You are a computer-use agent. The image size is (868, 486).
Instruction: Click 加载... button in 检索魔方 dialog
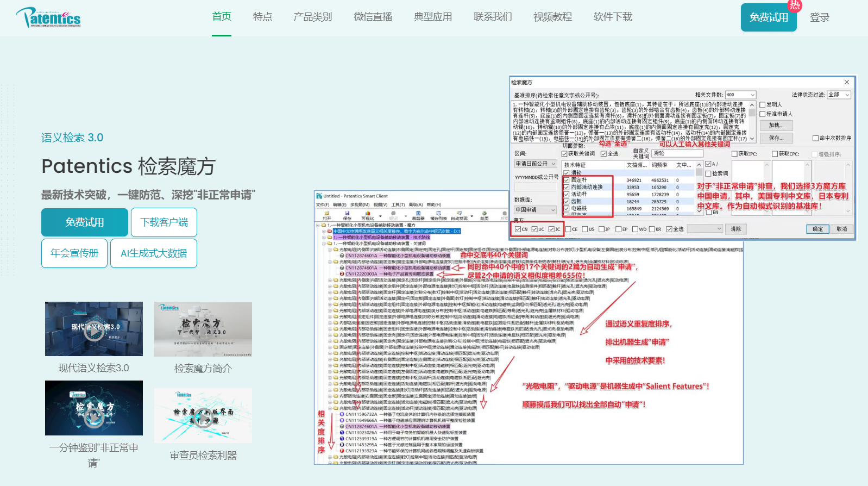pos(777,125)
